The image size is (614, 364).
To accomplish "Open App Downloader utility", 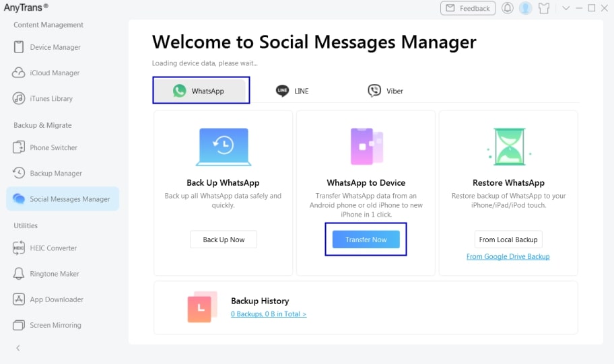I will pyautogui.click(x=57, y=299).
